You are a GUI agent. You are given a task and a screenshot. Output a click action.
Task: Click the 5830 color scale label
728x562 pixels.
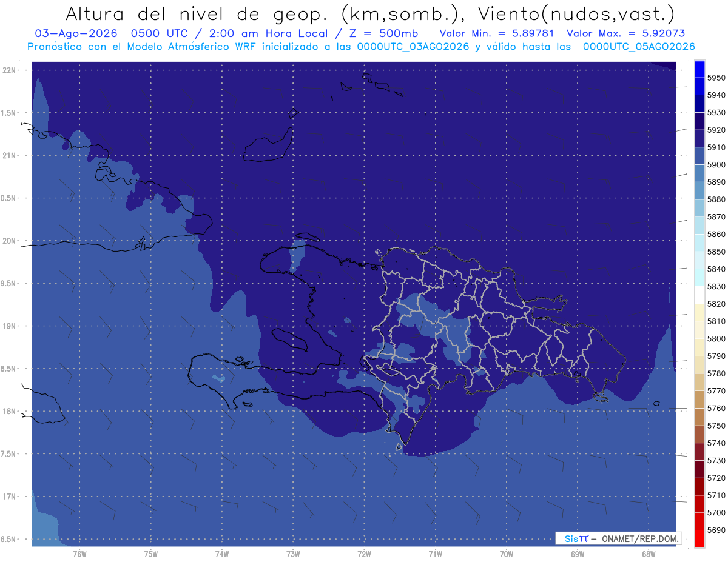pyautogui.click(x=716, y=287)
